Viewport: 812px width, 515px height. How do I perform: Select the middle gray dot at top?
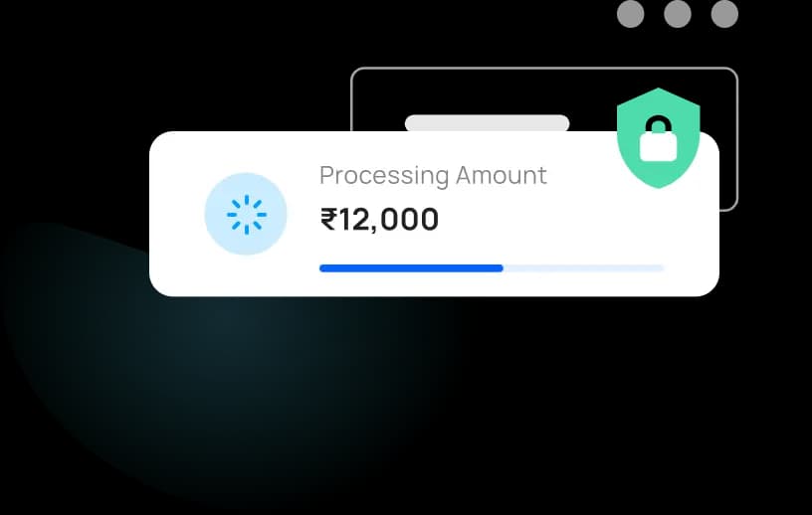coord(678,14)
